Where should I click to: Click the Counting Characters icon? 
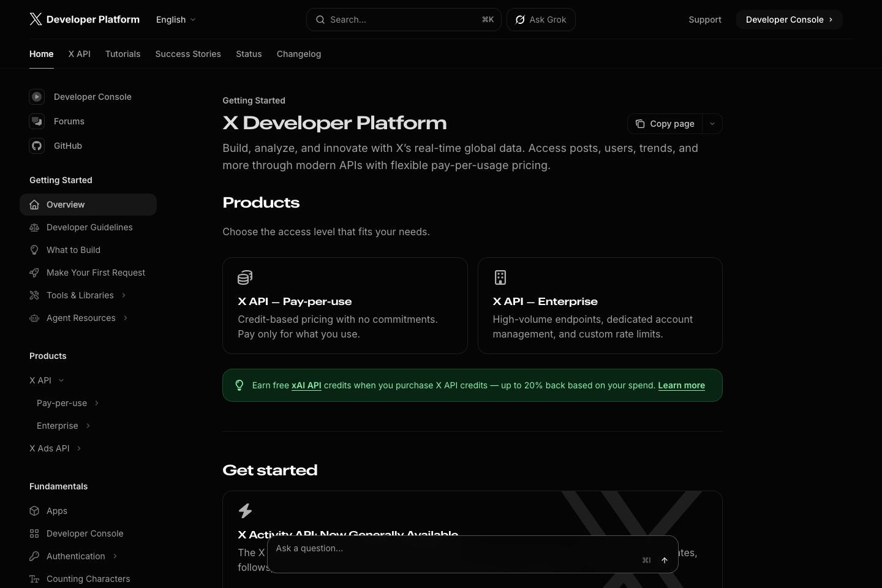34,579
